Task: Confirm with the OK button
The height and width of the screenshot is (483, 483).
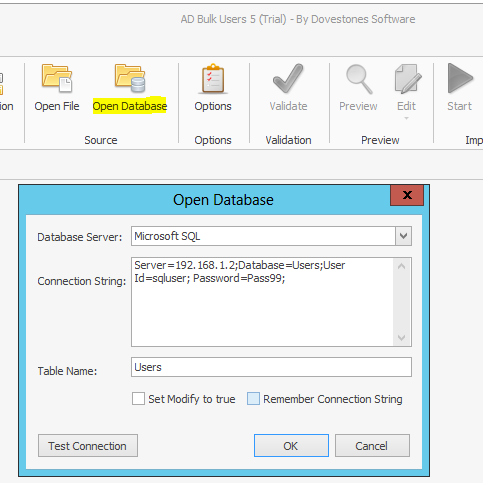Action: [291, 446]
